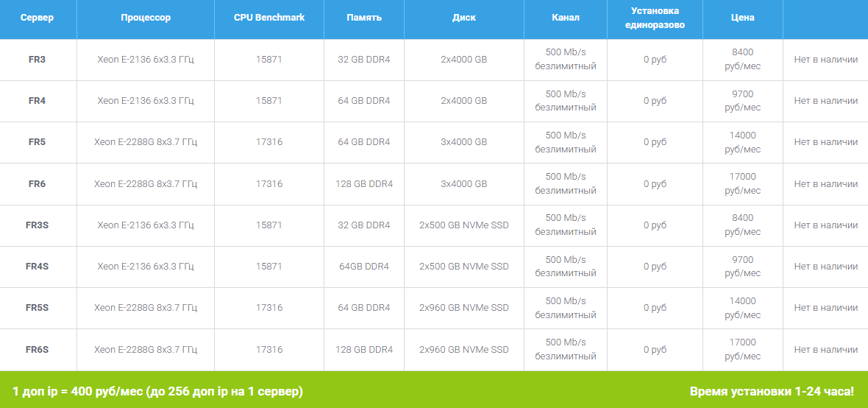Click 'Время установки 1-24 часа!' banner text
Viewport: 868px width, 408px height.
tap(772, 391)
